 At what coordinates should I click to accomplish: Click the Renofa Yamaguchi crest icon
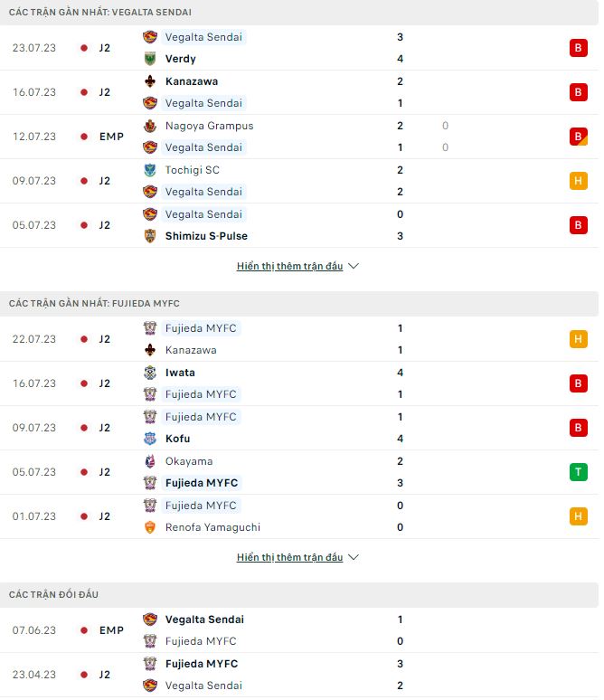point(150,527)
